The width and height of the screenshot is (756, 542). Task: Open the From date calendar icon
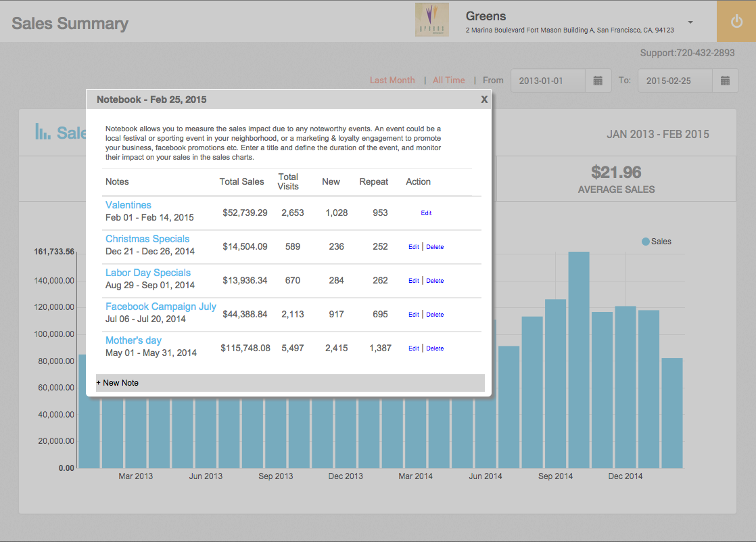[x=598, y=81]
